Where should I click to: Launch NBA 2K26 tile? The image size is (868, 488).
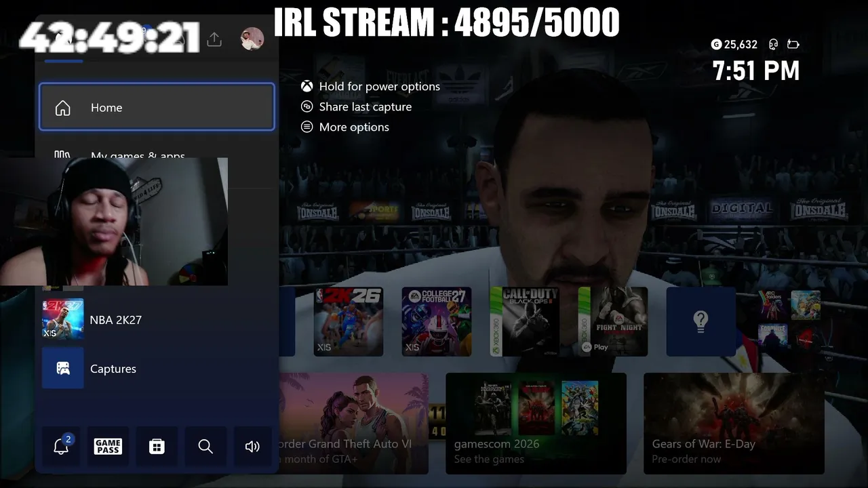[349, 321]
